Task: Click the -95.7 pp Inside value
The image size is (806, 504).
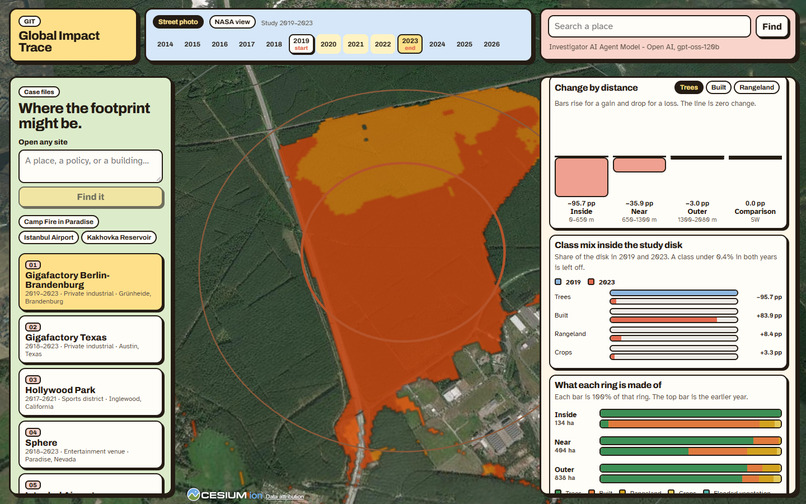Action: pyautogui.click(x=581, y=203)
